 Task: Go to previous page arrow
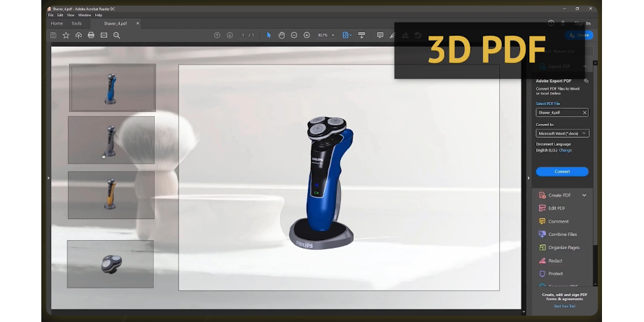(x=217, y=35)
